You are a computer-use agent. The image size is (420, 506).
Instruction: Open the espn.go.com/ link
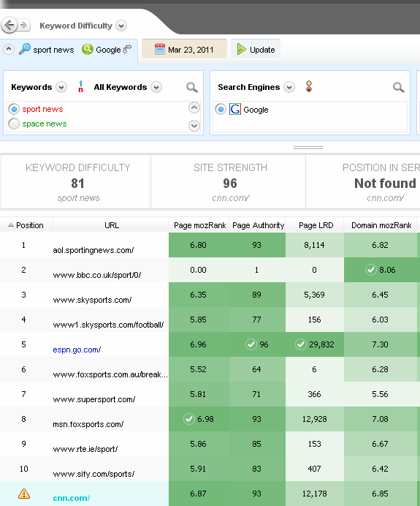pos(77,350)
